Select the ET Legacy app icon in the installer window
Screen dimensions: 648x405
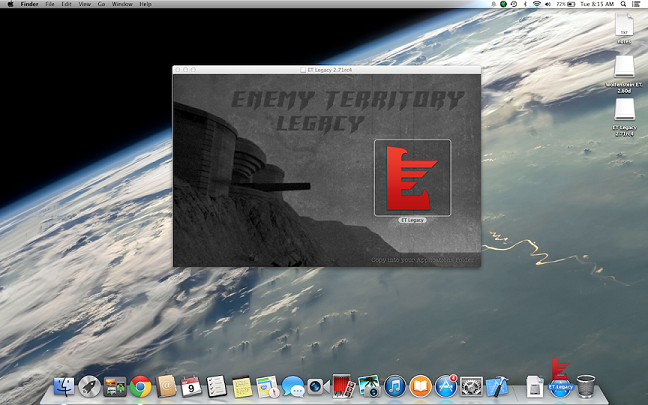[x=412, y=178]
